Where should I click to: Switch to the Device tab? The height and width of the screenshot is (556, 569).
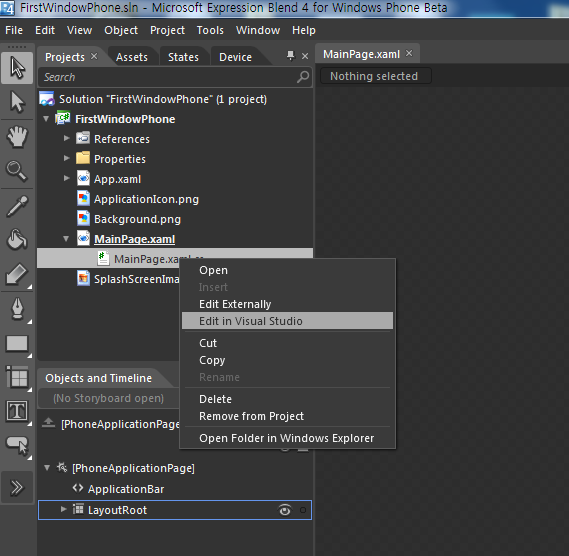tap(236, 57)
